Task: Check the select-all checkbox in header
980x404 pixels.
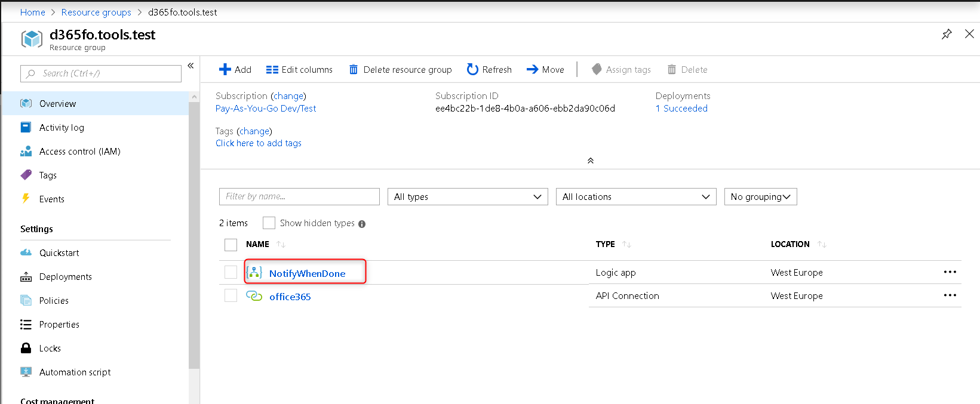Action: click(231, 245)
